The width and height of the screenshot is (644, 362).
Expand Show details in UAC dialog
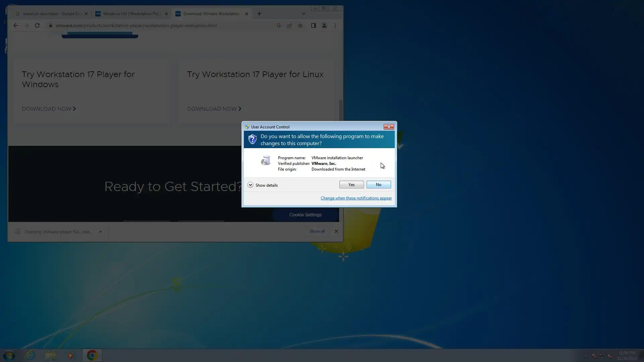pos(250,185)
